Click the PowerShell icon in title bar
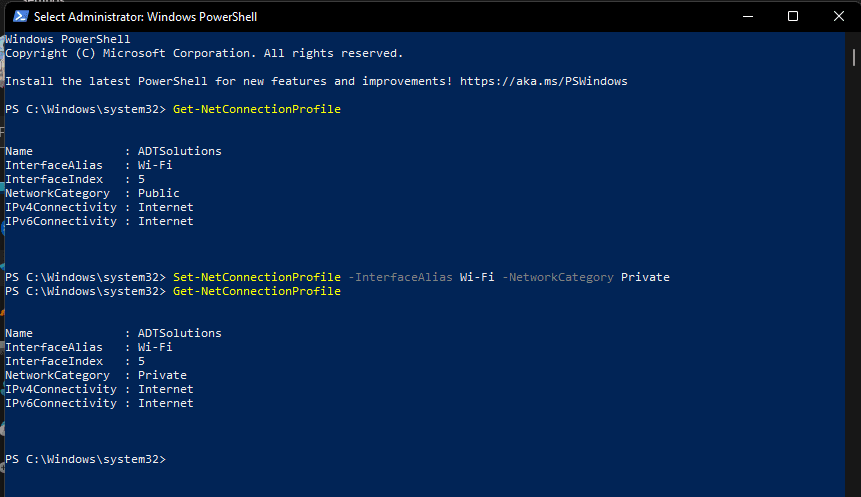861x497 pixels. click(20, 16)
